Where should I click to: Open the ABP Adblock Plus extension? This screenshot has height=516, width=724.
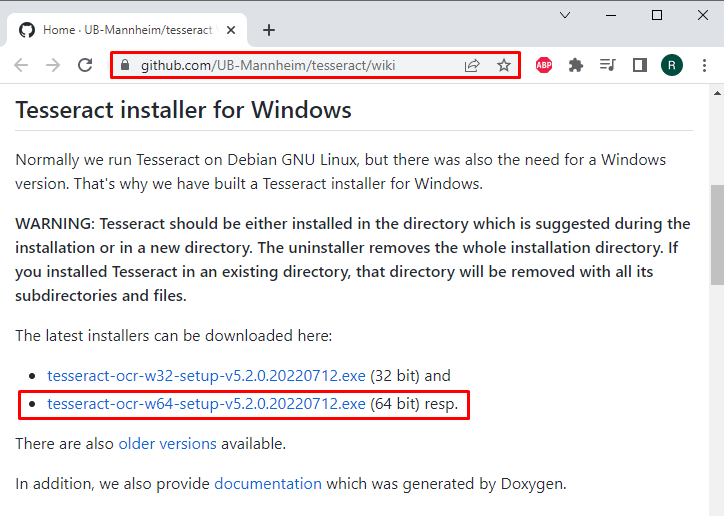(x=544, y=65)
